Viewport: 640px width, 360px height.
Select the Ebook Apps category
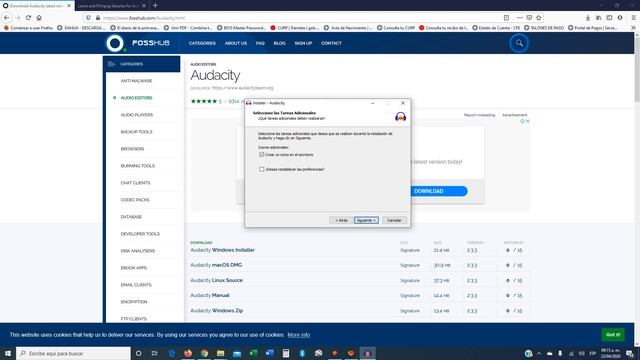(x=134, y=268)
